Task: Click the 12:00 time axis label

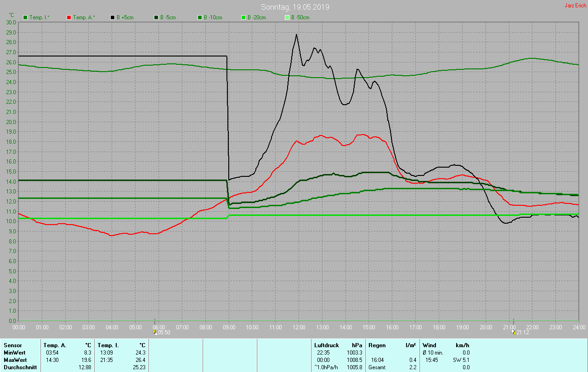Action: (x=299, y=327)
